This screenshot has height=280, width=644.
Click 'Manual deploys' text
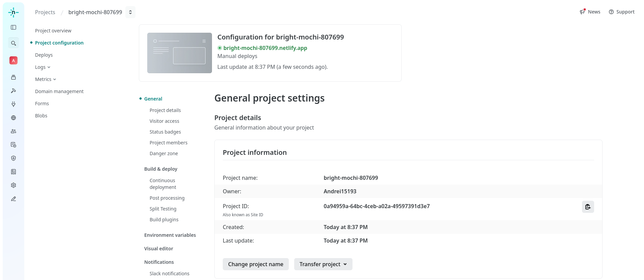[x=237, y=56]
